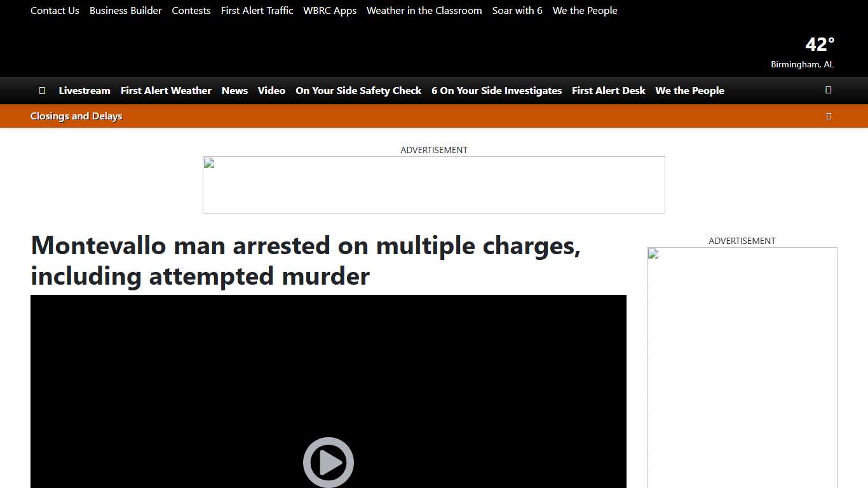Click the Montevallo man arrested headline
The image size is (868, 488).
[305, 261]
